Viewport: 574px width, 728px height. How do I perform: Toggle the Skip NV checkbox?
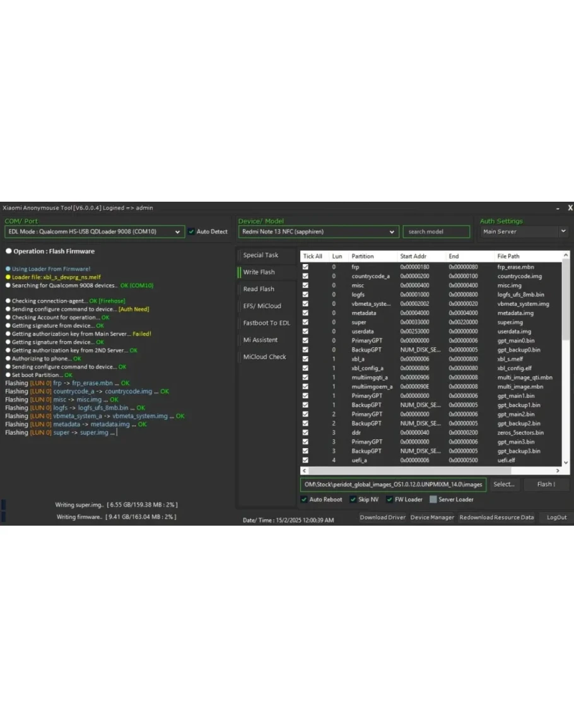tap(353, 500)
